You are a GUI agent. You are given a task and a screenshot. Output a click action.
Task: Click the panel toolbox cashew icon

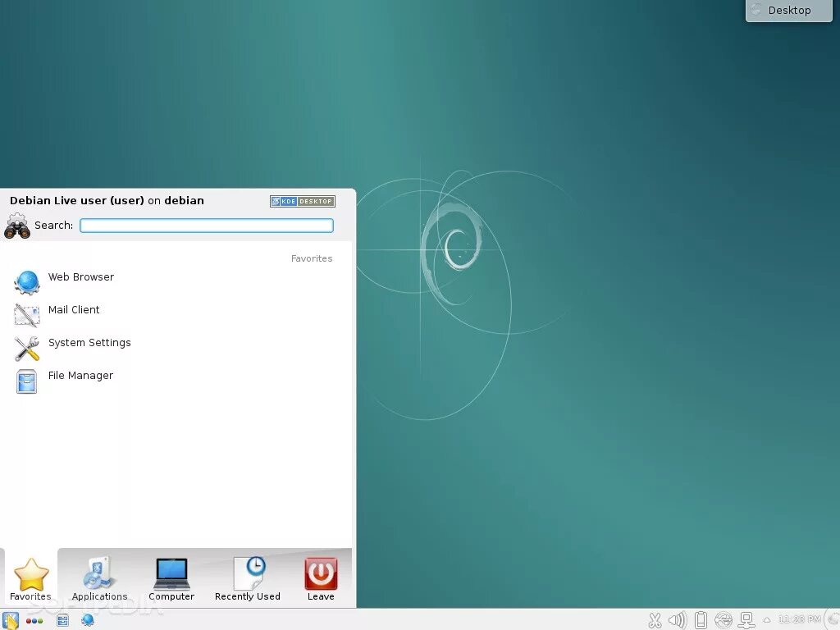pos(833,620)
